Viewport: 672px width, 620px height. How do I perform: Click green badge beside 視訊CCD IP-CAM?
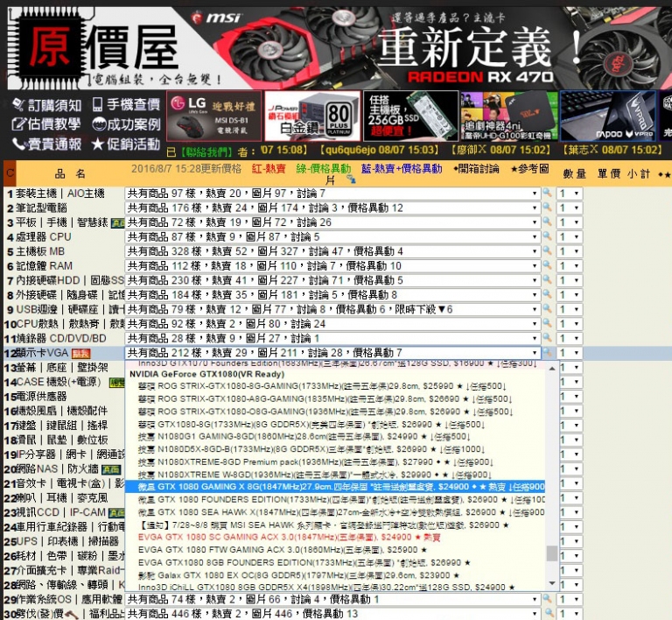click(x=116, y=513)
